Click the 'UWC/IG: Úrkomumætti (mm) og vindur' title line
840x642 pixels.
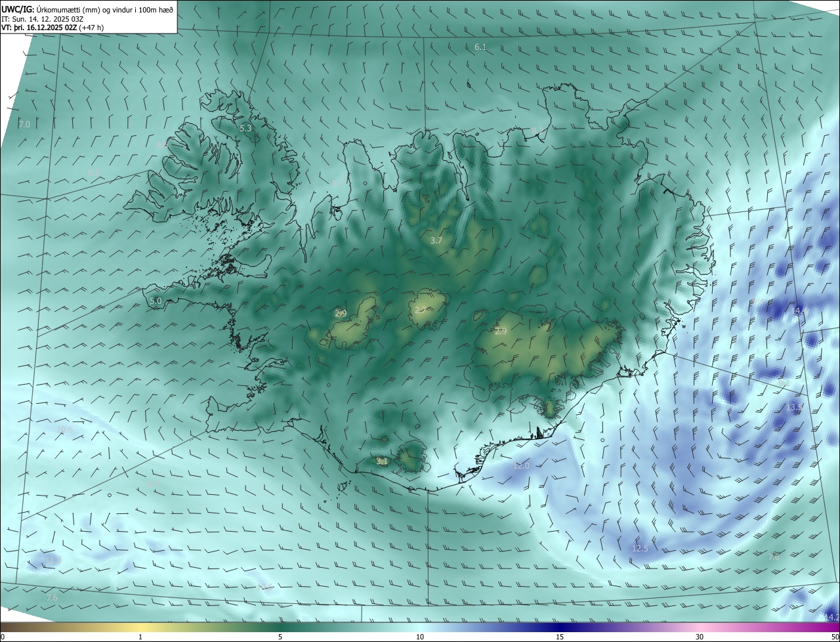tap(87, 10)
